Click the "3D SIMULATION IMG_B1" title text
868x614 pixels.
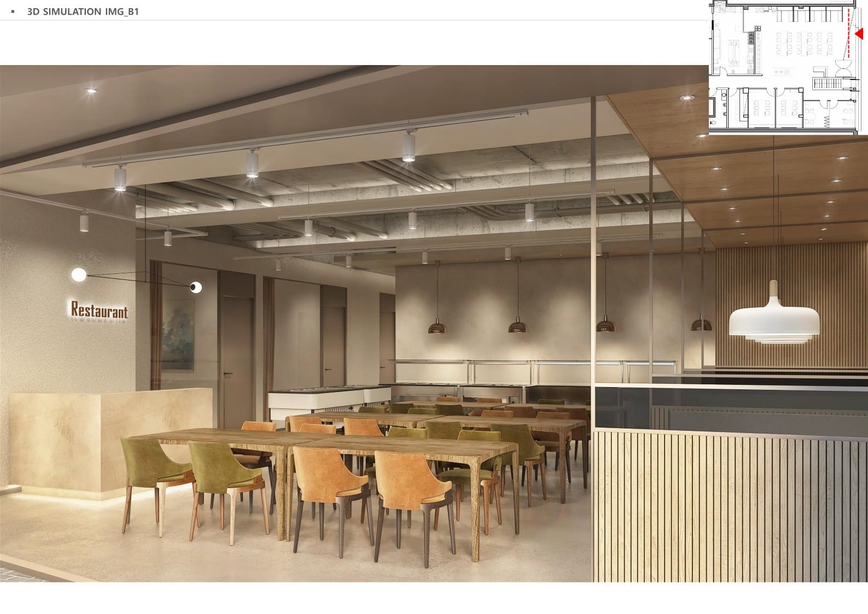83,11
